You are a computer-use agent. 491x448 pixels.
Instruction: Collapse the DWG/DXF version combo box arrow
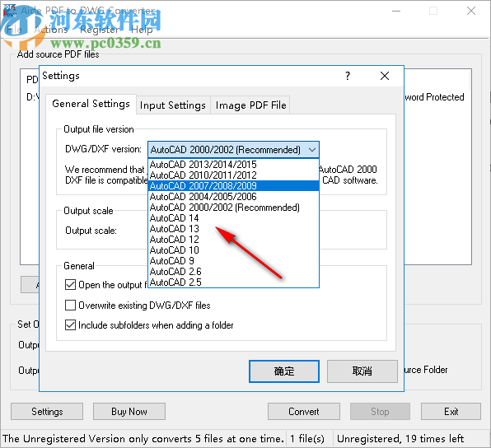[x=312, y=150]
